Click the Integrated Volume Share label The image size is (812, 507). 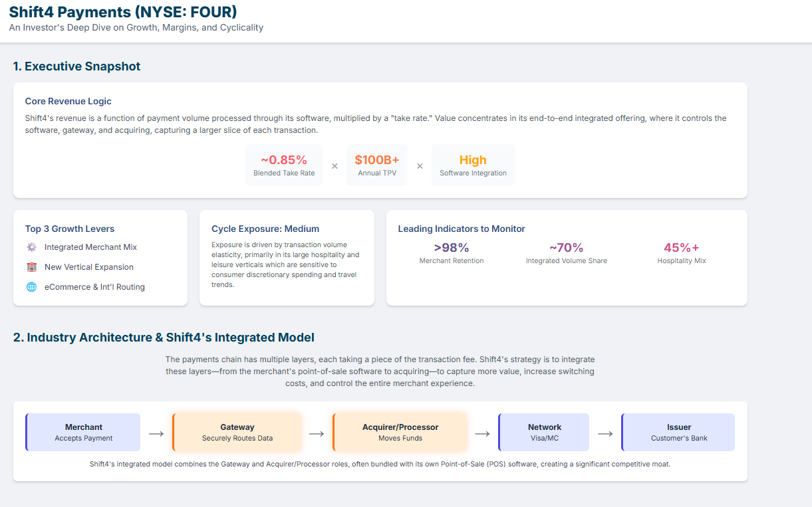click(x=567, y=261)
